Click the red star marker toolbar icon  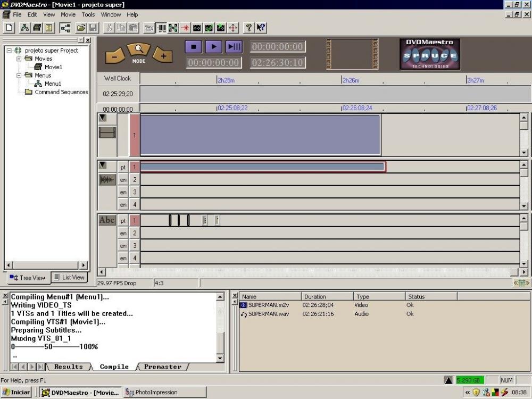tap(185, 28)
